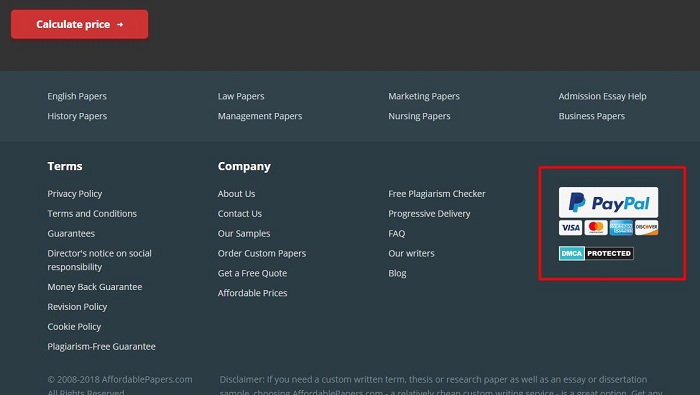Open the Privacy Policy link
The height and width of the screenshot is (395, 700).
pos(75,194)
